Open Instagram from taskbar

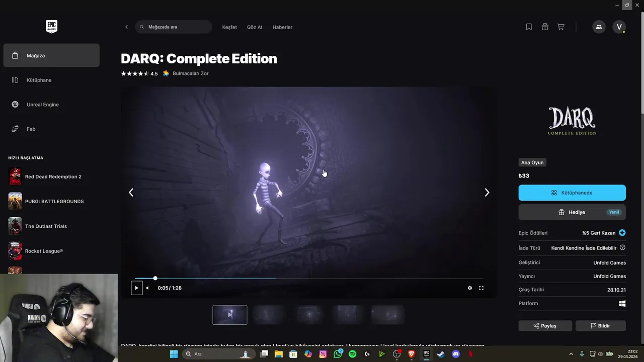click(x=323, y=354)
